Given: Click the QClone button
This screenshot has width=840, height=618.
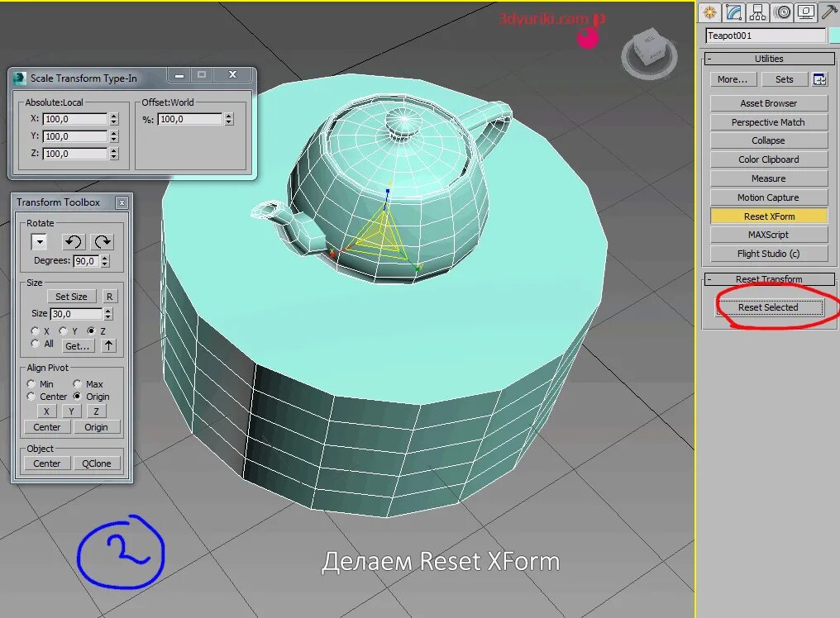Looking at the screenshot, I should click(97, 463).
